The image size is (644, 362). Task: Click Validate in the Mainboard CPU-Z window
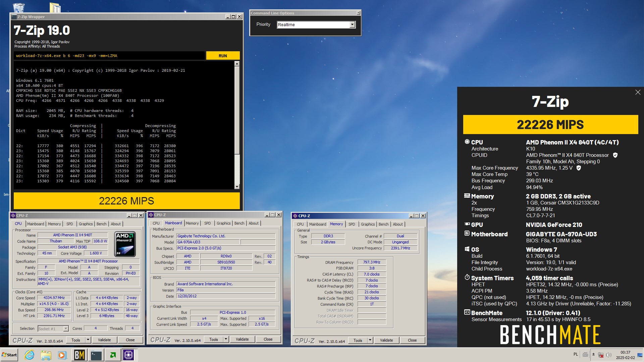click(242, 339)
